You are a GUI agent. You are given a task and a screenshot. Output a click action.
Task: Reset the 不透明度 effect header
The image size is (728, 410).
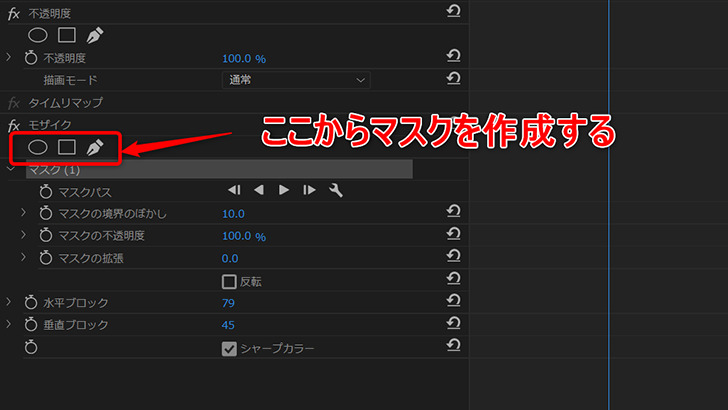453,11
